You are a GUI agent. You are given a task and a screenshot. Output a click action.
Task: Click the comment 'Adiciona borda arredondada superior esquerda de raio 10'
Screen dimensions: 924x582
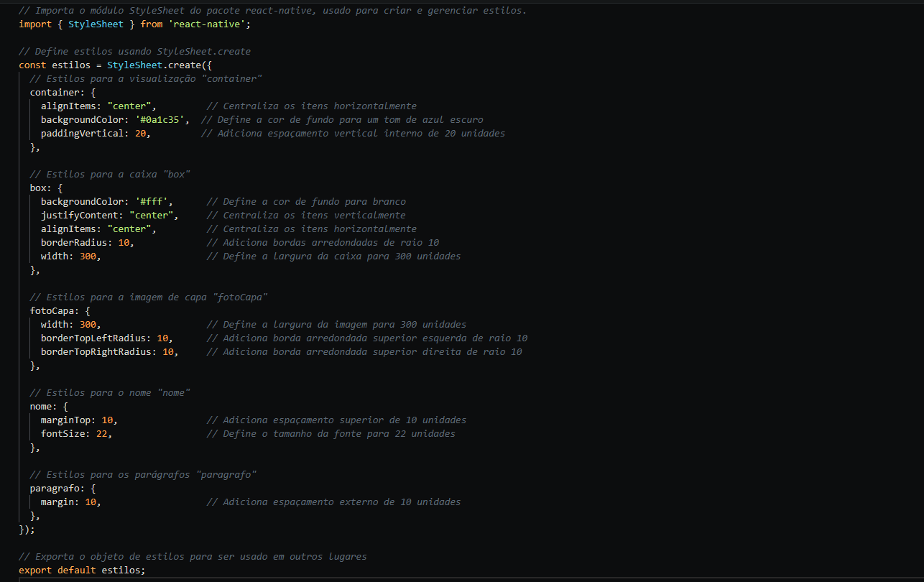pos(367,338)
